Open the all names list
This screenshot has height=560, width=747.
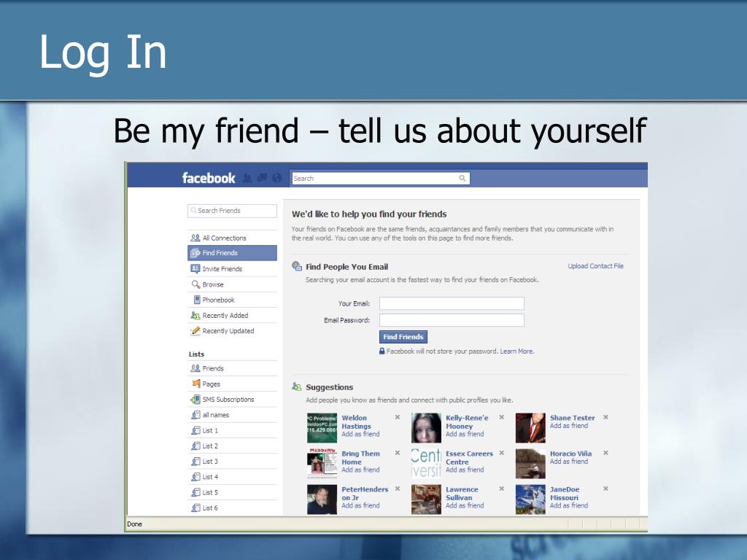click(232, 415)
